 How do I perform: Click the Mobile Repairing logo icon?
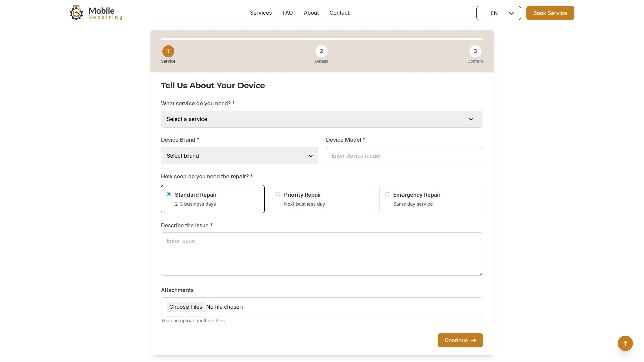click(x=76, y=13)
